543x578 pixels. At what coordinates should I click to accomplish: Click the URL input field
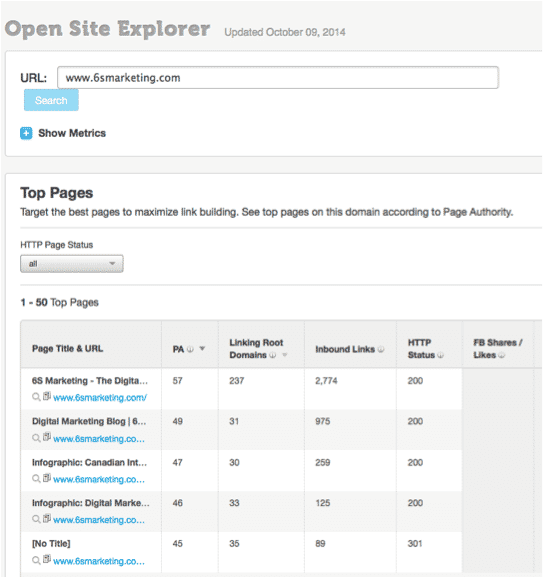[278, 78]
